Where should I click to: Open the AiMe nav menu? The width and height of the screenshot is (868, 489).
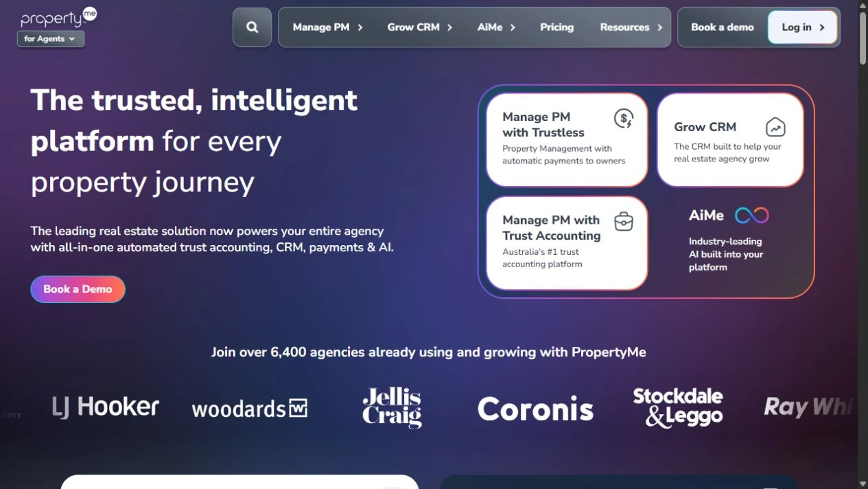point(497,27)
